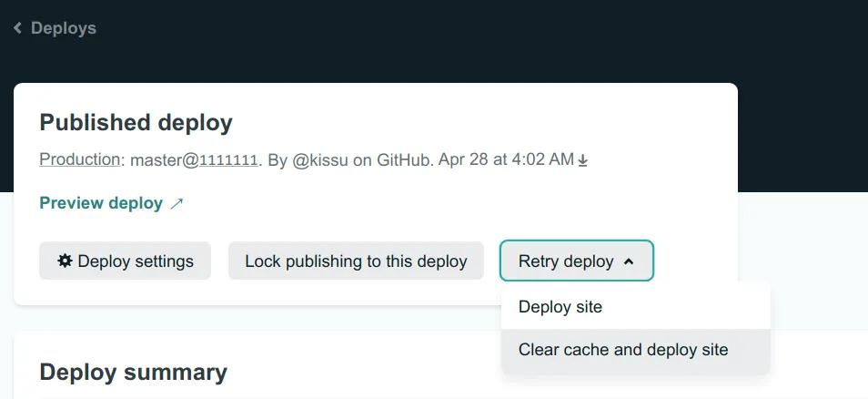The width and height of the screenshot is (868, 399).
Task: Click the GitHub text in deploy info
Action: coord(402,159)
